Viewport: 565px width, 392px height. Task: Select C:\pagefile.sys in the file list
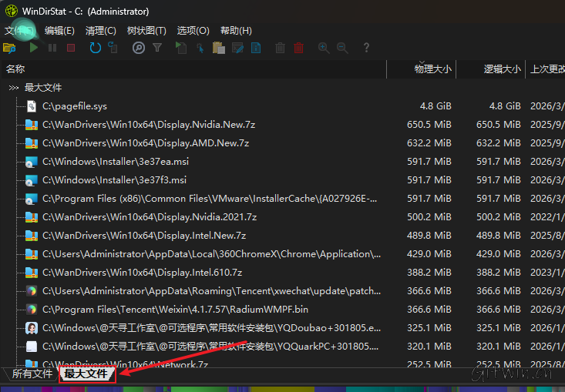[x=75, y=106]
